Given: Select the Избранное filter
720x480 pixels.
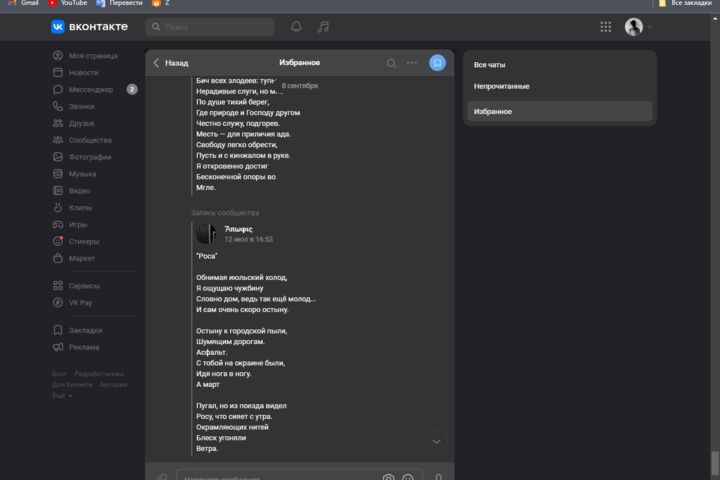Looking at the screenshot, I should pyautogui.click(x=560, y=111).
